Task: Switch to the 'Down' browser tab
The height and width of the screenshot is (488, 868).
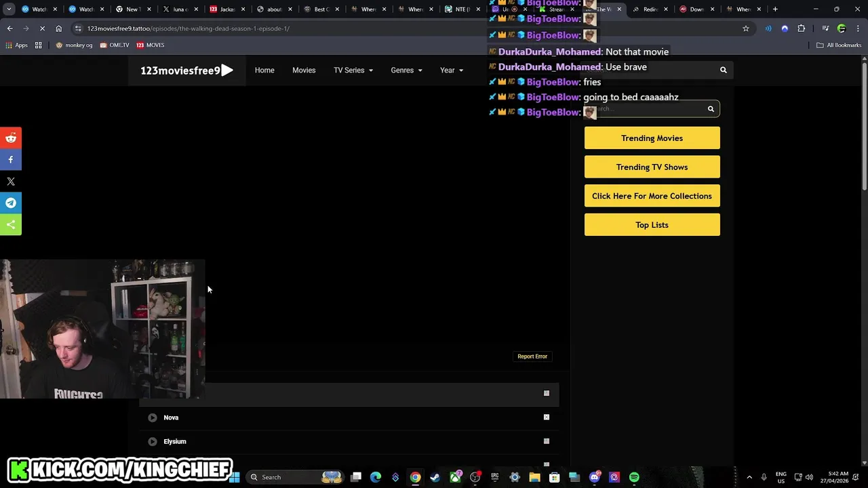Action: (x=696, y=9)
